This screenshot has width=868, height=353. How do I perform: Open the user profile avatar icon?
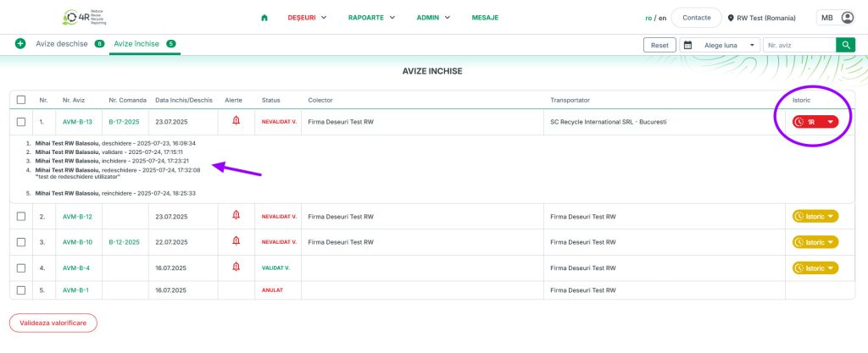pyautogui.click(x=847, y=18)
